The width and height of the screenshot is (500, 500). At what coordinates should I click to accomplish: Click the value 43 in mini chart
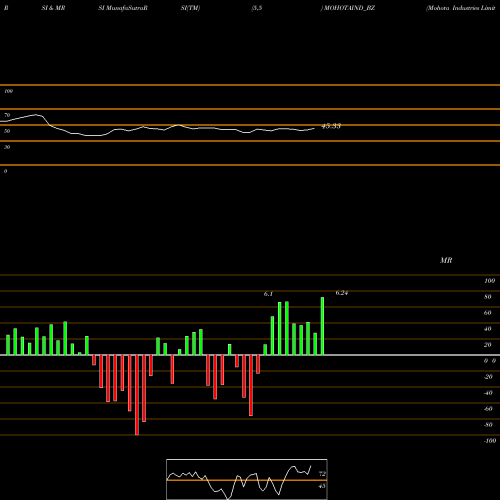pos(322,486)
